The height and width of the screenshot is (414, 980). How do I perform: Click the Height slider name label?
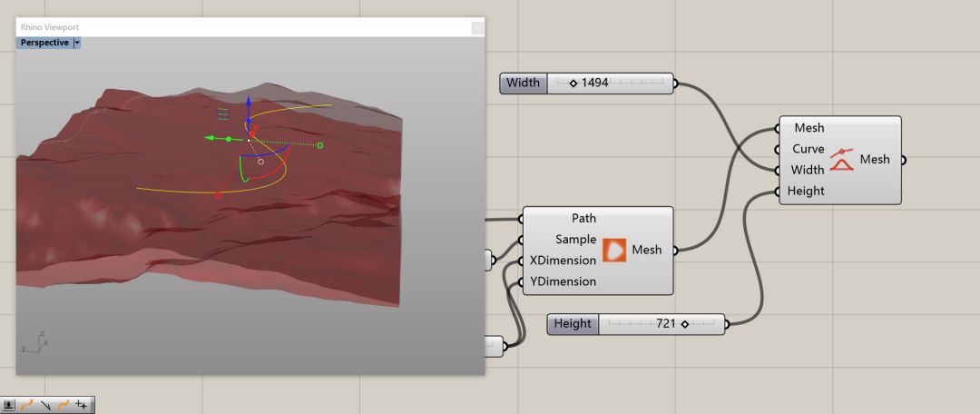(x=573, y=324)
